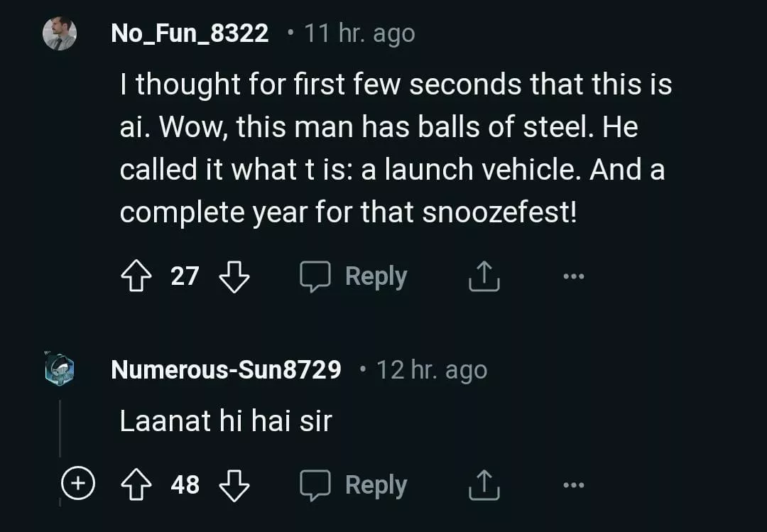Image resolution: width=767 pixels, height=532 pixels.
Task: Share Numerous-Sun8729's comment
Action: (x=484, y=485)
